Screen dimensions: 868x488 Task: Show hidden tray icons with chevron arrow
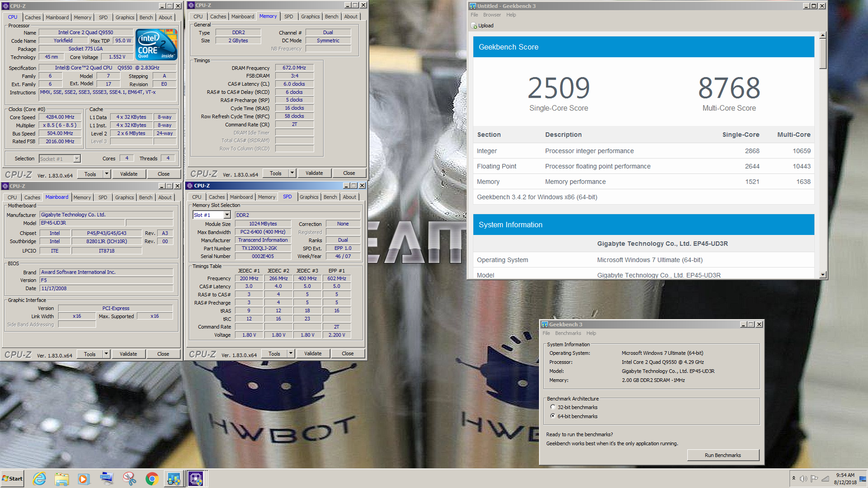pos(793,479)
